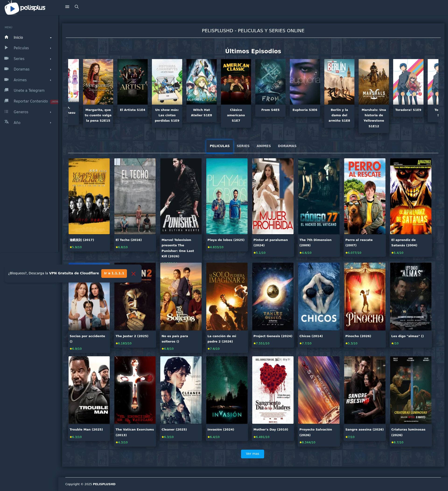Click the Ir a 1.1.1.1 button
Screen dimensions: 448x491
click(x=114, y=273)
